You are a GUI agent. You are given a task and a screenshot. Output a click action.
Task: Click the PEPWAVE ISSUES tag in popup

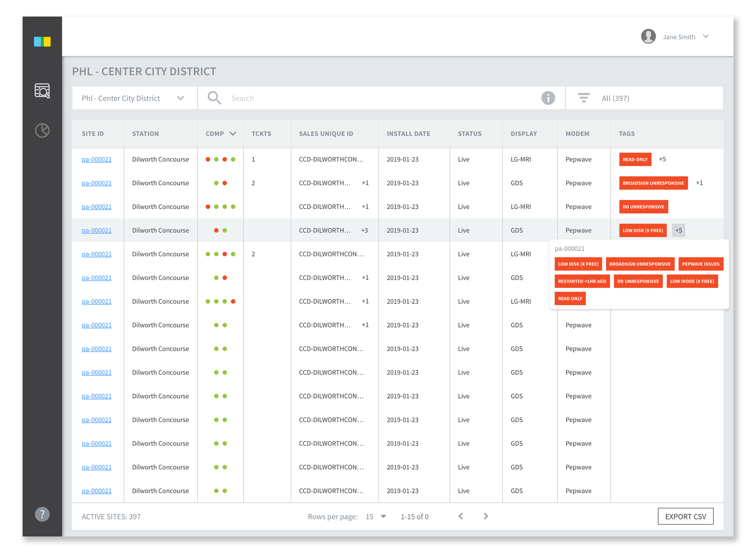coord(700,264)
